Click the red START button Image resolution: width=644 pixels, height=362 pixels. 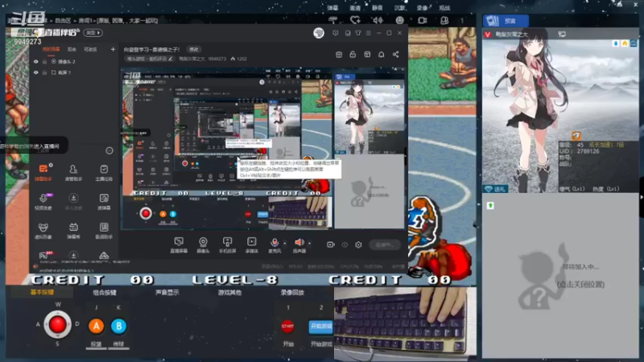click(287, 327)
